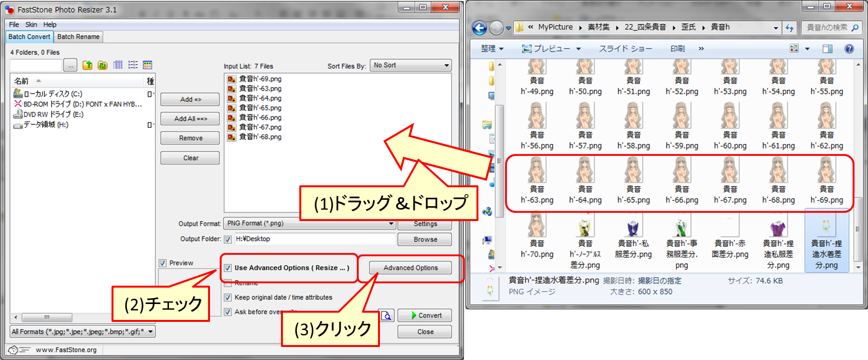The image size is (868, 360).
Task: Check Use Advanced Options (Resize ...)
Action: coord(228,268)
